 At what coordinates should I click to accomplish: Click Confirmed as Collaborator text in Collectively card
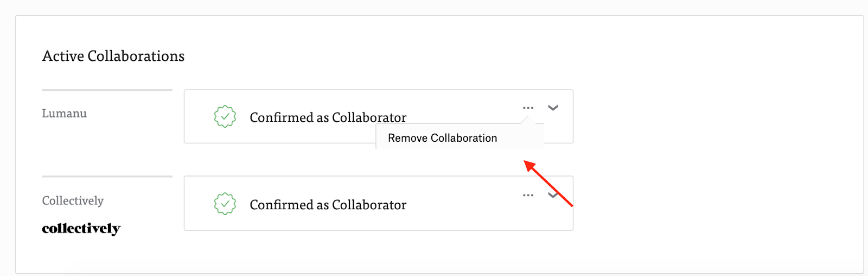pyautogui.click(x=328, y=205)
